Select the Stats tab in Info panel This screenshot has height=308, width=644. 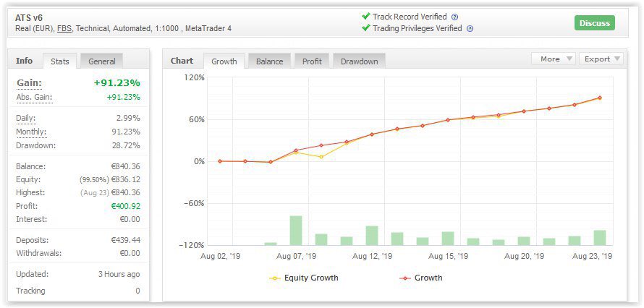pyautogui.click(x=60, y=61)
